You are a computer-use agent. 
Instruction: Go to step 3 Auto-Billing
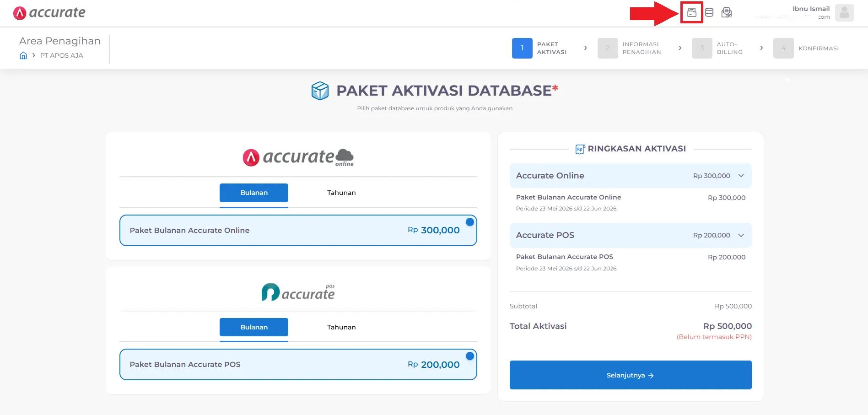point(717,48)
